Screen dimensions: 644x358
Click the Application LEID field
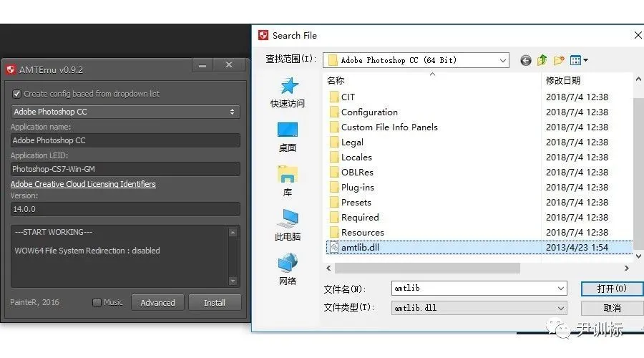click(125, 169)
